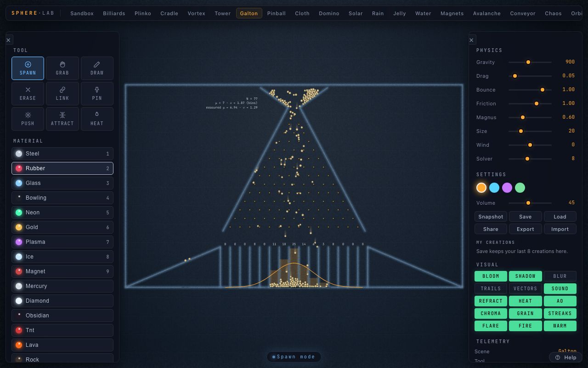The height and width of the screenshot is (368, 588).
Task: Close the left tool panel
Action: (8, 40)
